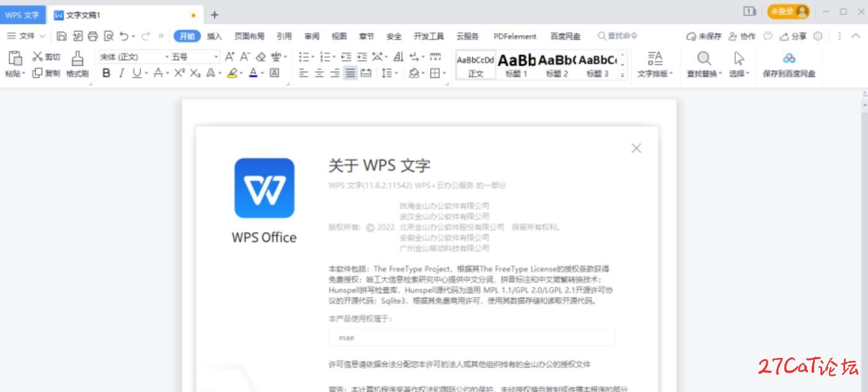The width and height of the screenshot is (868, 392).
Task: Expand the borders dropdown
Action: 445,74
